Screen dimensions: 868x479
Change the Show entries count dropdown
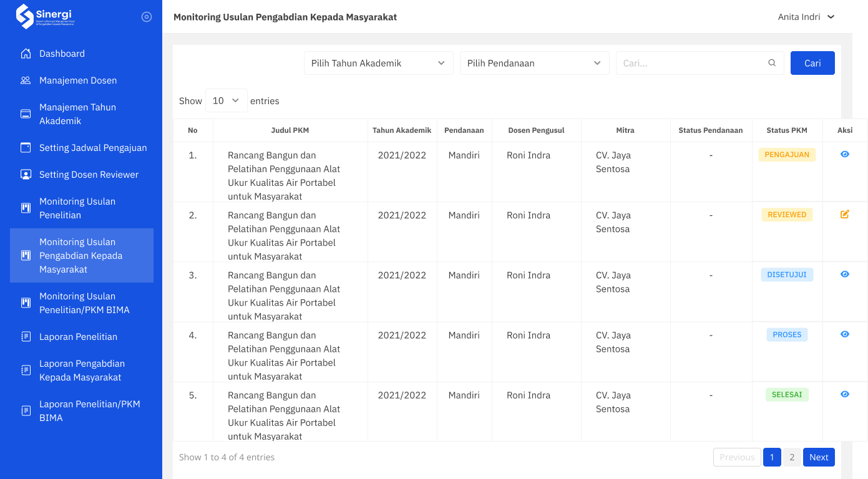(x=227, y=100)
